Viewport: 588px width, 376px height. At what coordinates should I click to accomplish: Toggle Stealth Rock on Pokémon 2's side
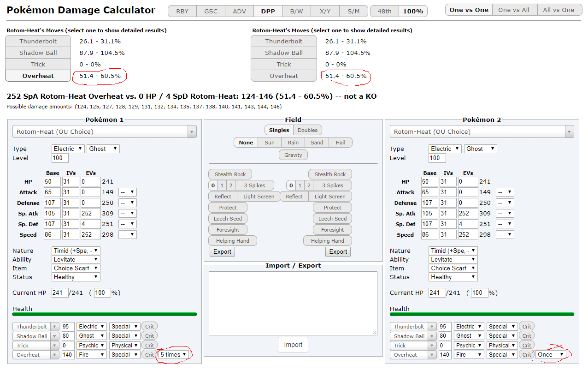(x=330, y=174)
